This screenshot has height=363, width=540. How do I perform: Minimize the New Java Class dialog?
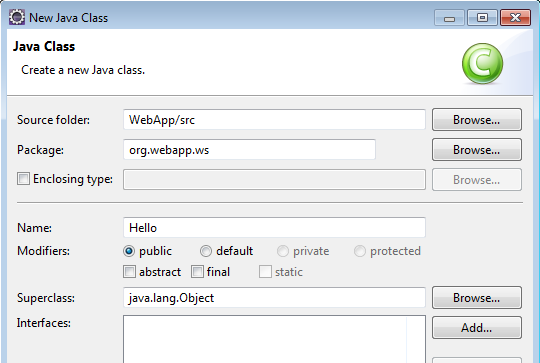(x=449, y=18)
